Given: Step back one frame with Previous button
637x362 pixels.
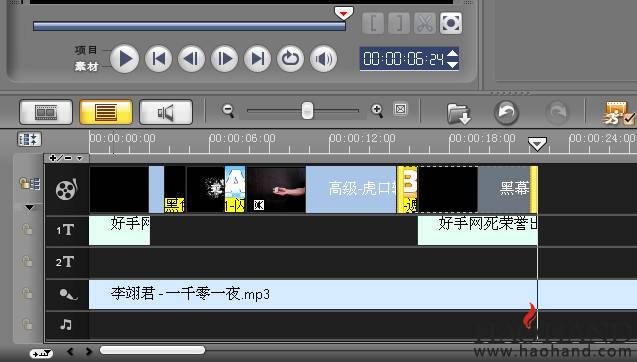Looking at the screenshot, I should (191, 59).
